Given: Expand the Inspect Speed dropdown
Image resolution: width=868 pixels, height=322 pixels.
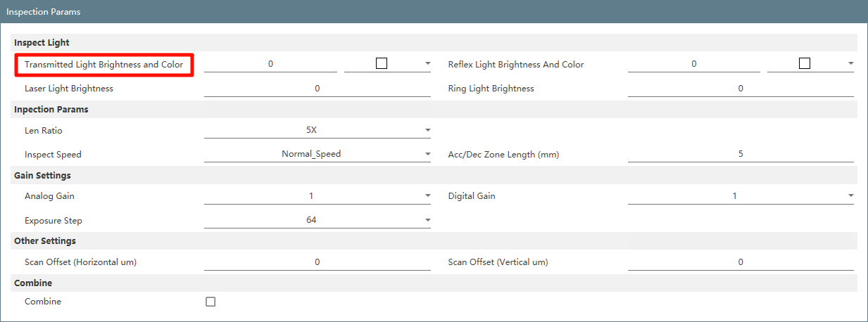Looking at the screenshot, I should tap(317, 154).
